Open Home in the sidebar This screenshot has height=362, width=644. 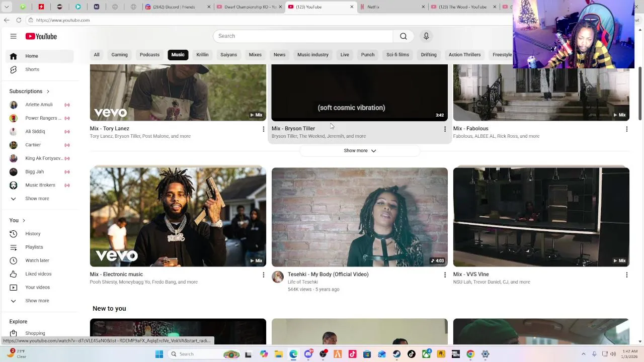pos(40,56)
